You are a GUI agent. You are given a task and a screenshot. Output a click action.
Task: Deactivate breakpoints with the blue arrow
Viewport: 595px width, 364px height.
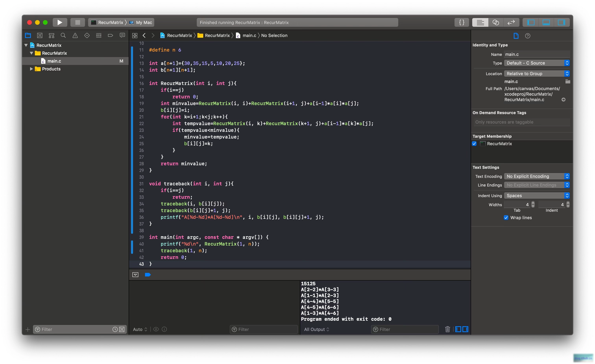pyautogui.click(x=148, y=275)
